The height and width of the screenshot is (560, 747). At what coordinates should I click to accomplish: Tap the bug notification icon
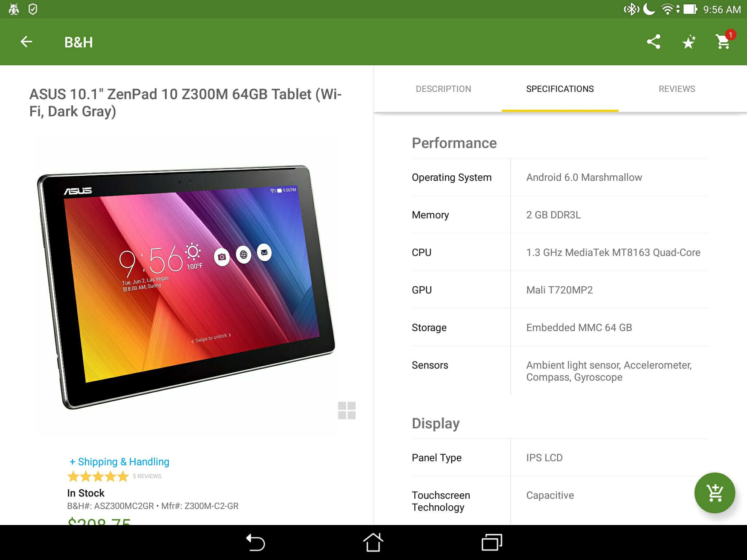tap(14, 9)
